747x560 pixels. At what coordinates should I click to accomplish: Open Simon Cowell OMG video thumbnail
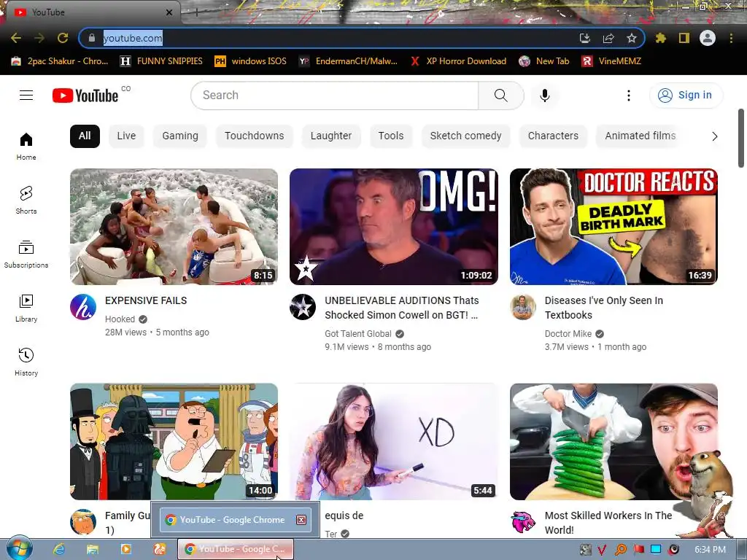click(394, 227)
